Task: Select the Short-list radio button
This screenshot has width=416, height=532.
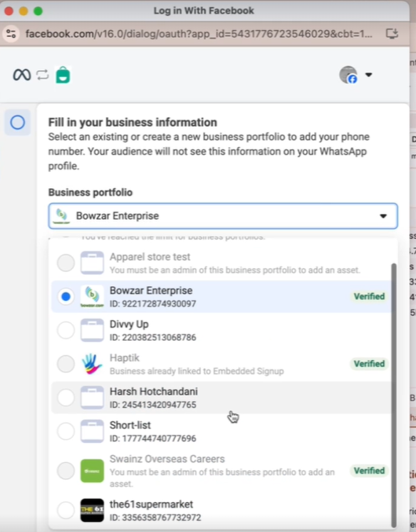Action: coord(66,431)
